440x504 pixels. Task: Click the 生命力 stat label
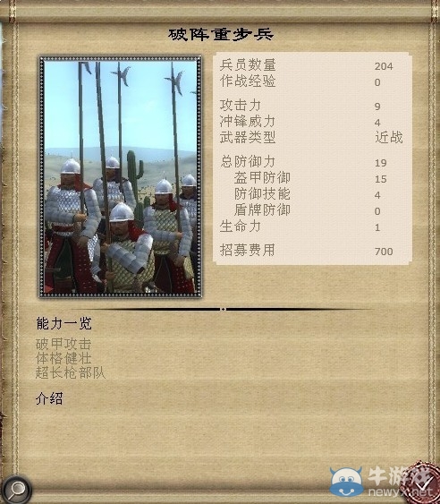tap(240, 226)
